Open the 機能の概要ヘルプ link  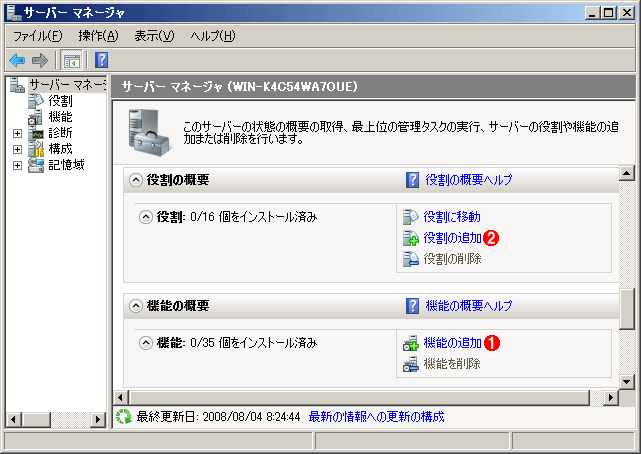[468, 306]
